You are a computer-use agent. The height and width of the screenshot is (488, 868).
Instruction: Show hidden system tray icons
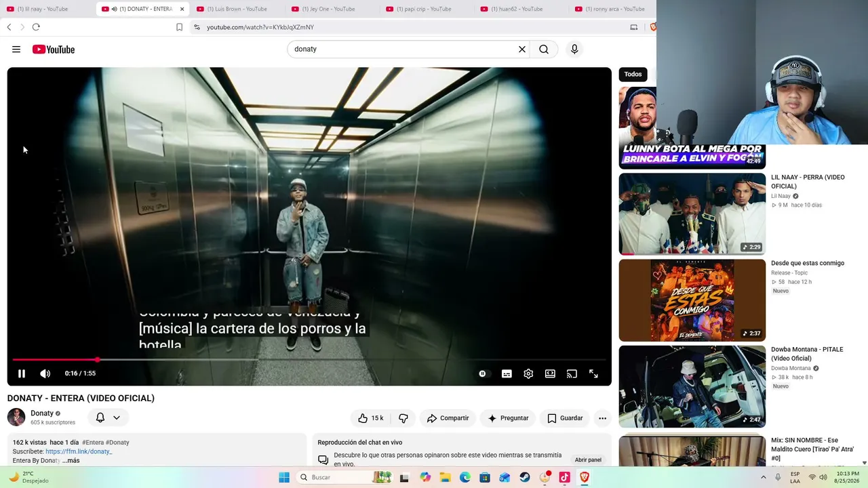(763, 477)
